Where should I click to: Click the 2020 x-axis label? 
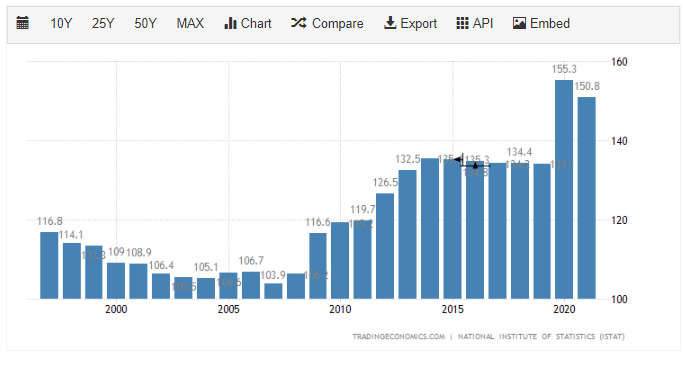[564, 309]
